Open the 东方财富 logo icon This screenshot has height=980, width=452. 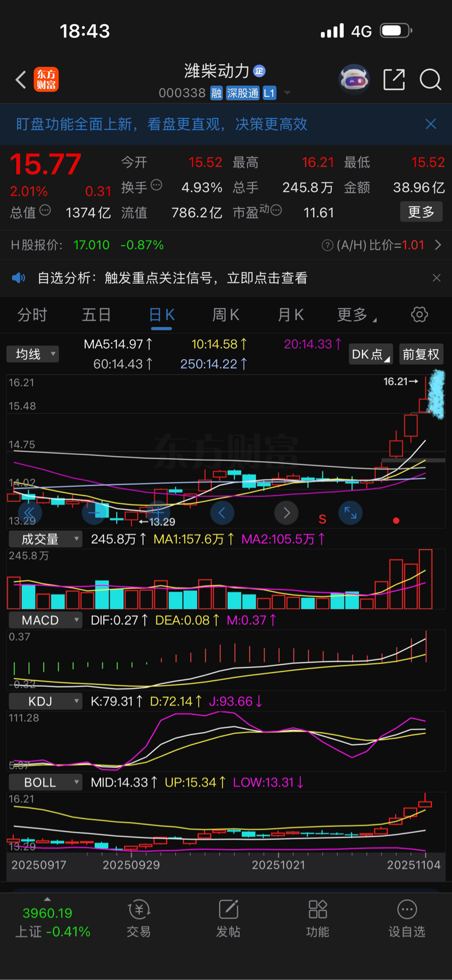click(x=46, y=79)
